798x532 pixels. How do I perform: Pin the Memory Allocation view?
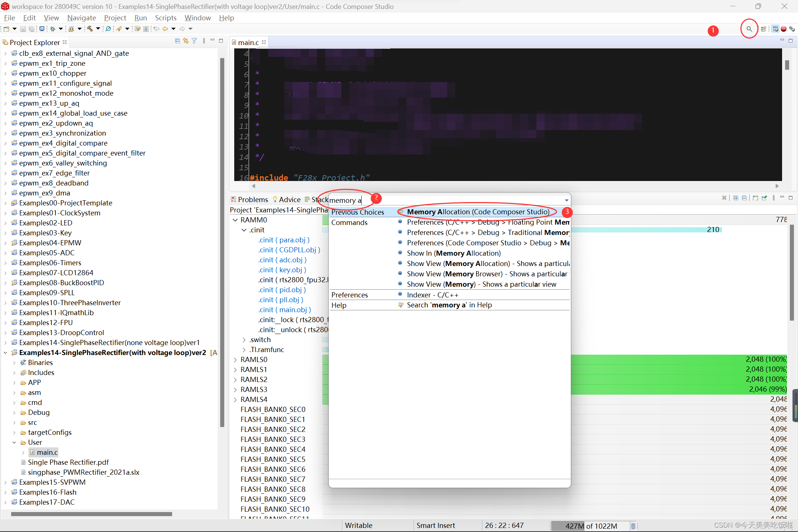pyautogui.click(x=764, y=198)
